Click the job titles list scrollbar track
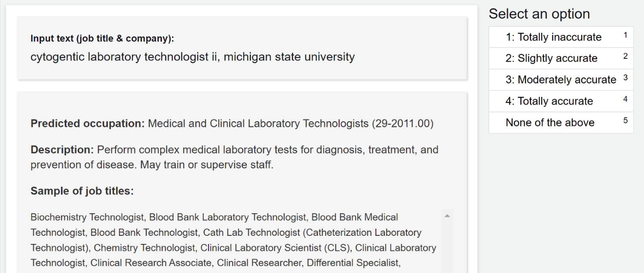 coord(447,247)
